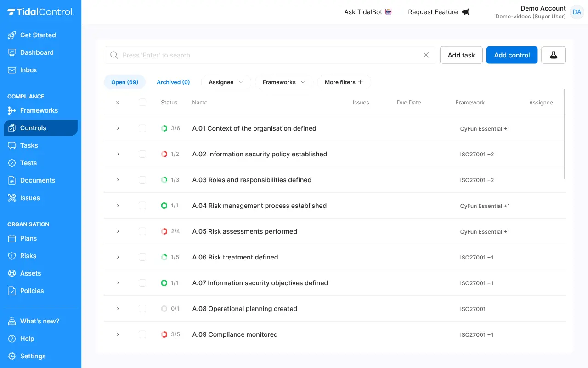Viewport: 588px width, 368px height.
Task: Check the A.01 Context row checkbox
Action: [x=142, y=128]
